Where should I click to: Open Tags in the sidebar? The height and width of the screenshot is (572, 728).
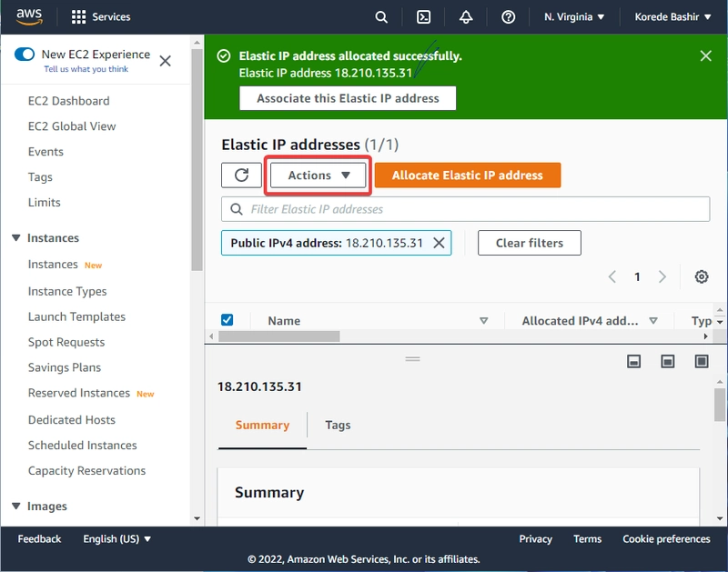tap(40, 177)
